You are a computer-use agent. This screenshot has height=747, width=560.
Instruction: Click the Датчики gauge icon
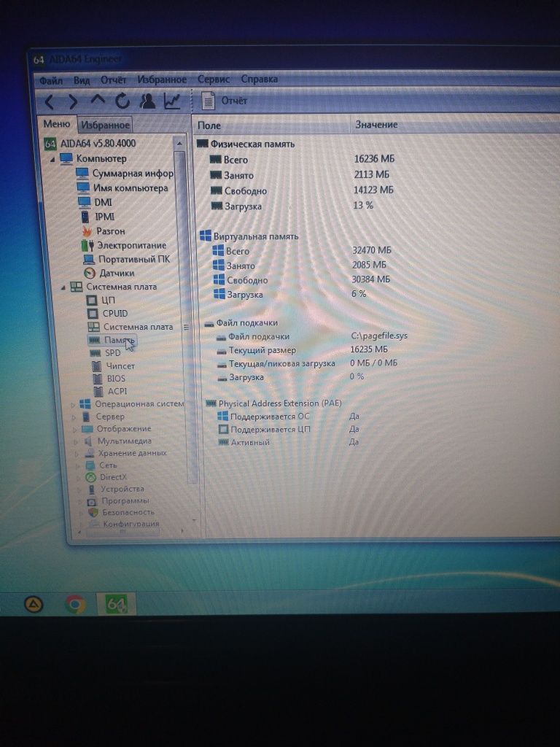(90, 274)
